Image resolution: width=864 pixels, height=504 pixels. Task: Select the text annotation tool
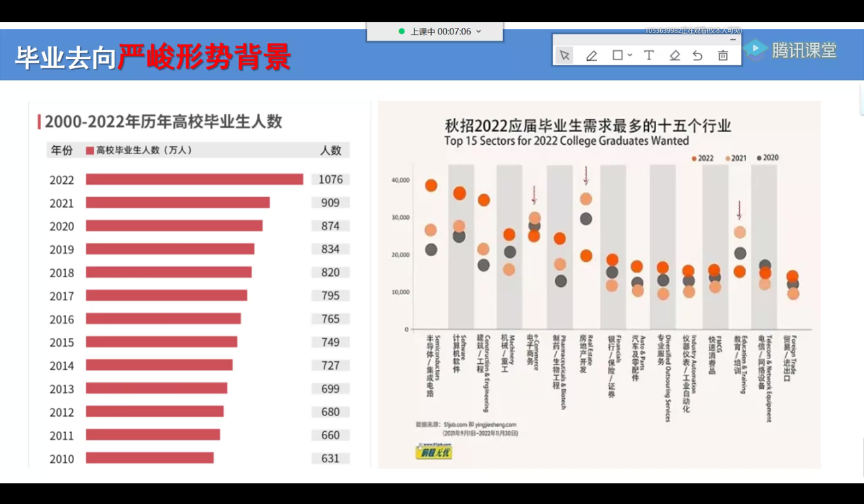[649, 56]
